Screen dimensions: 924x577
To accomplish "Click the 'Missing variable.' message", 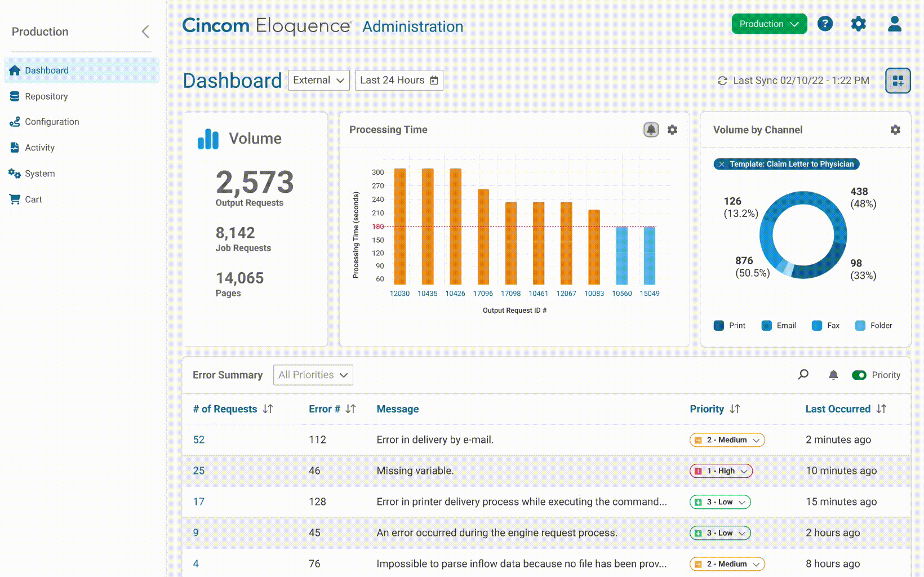I will pyautogui.click(x=415, y=471).
